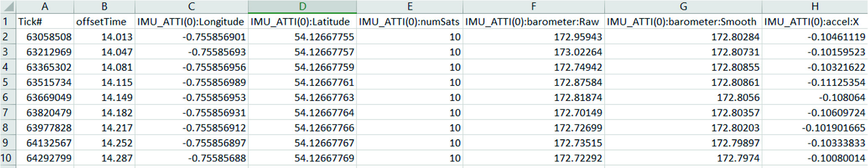Select row 10 header
Viewport: 868px width, 168px height.
[6, 158]
